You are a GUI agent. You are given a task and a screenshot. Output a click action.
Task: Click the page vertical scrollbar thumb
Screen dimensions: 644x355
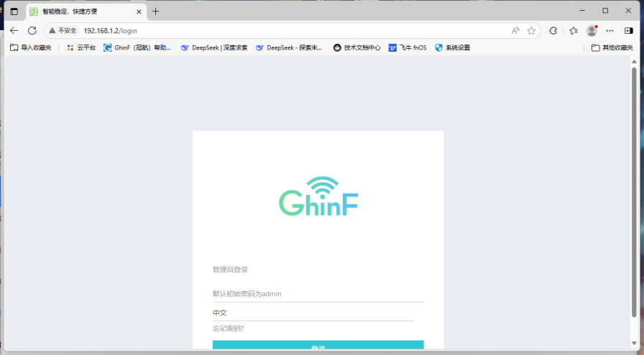(634, 192)
